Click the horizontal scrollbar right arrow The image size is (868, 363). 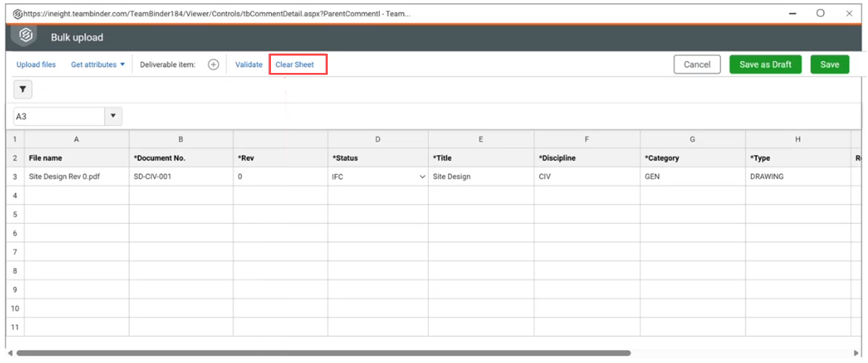coord(856,353)
